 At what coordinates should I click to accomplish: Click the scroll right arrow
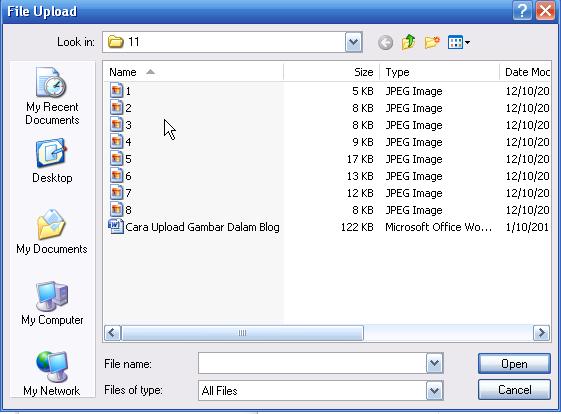tap(542, 333)
